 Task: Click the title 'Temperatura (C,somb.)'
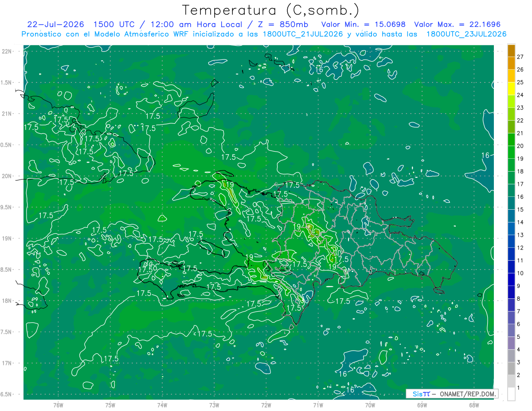[x=271, y=11]
